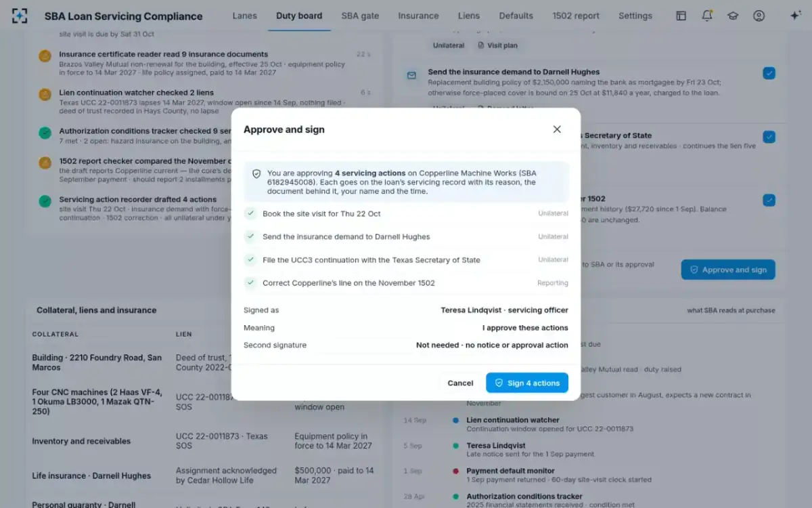Open the Liens tab
Viewport: 812px width, 508px height.
[x=469, y=16]
